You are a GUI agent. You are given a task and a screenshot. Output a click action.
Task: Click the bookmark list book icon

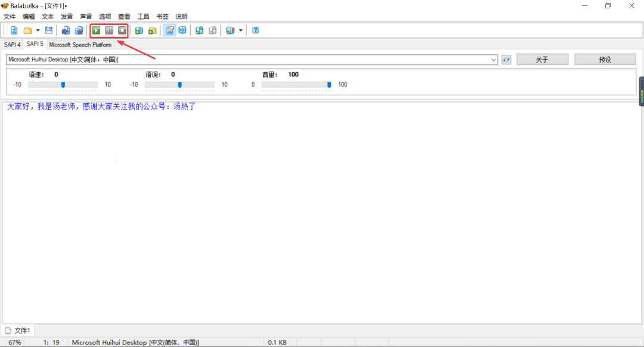click(230, 30)
